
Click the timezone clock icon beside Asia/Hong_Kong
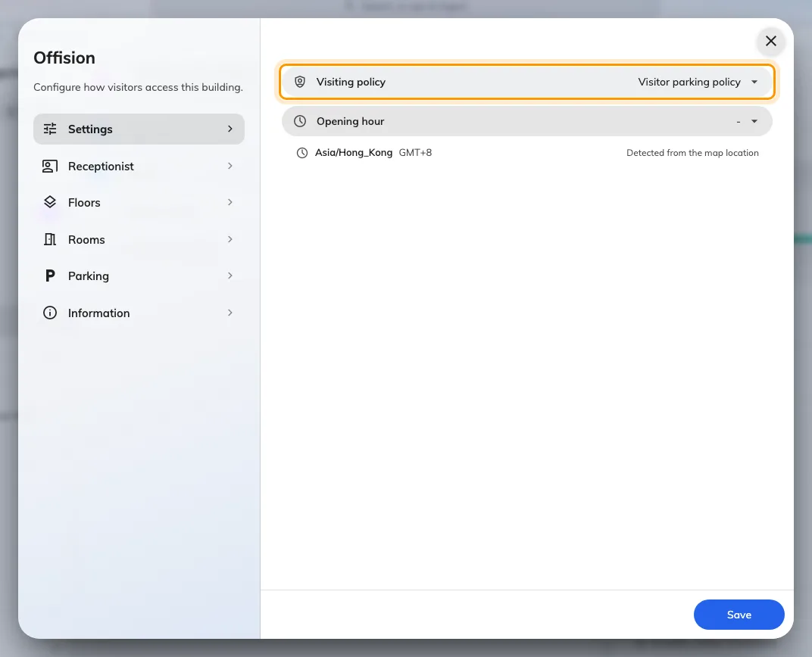(x=302, y=153)
